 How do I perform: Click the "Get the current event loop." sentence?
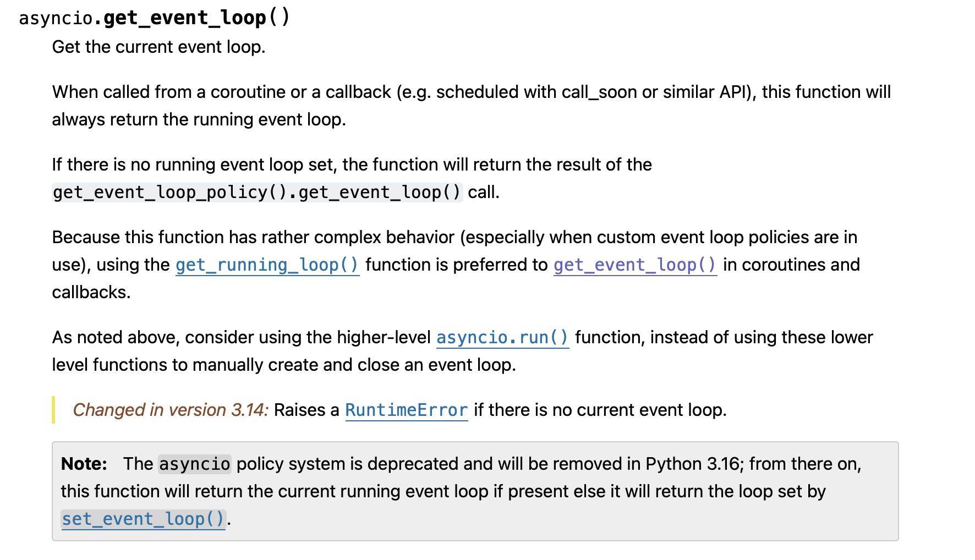point(158,47)
